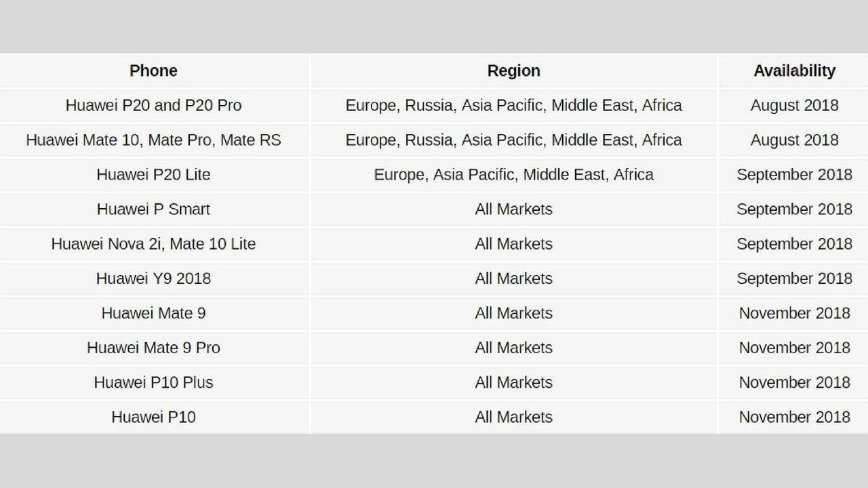
Task: Select the Huawei Mate 9 Pro cell
Action: (154, 347)
